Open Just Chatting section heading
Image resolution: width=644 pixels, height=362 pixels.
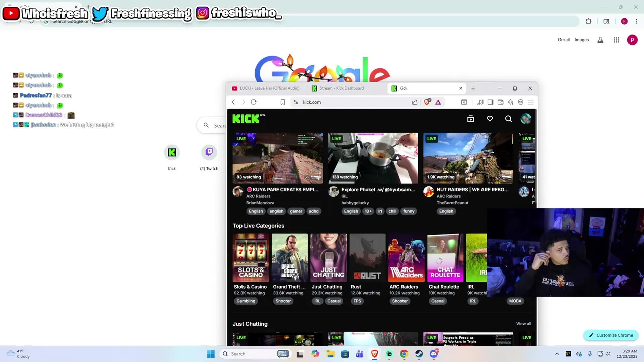(250, 324)
